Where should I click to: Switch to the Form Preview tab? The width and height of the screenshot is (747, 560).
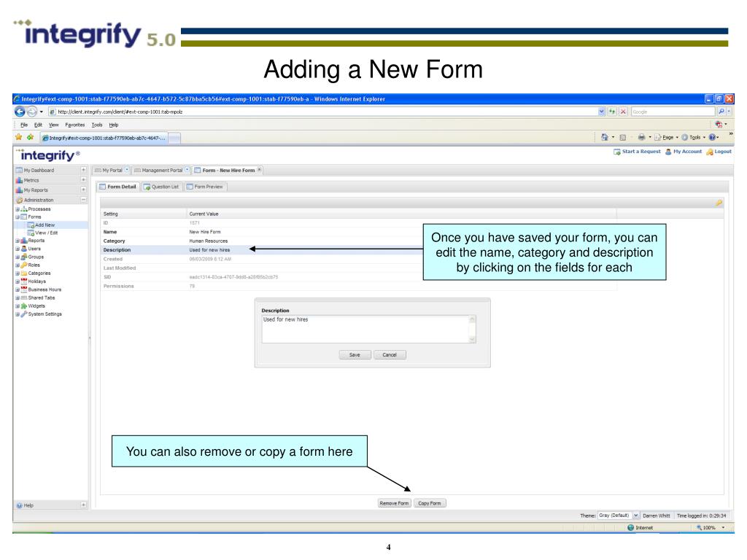coord(205,187)
